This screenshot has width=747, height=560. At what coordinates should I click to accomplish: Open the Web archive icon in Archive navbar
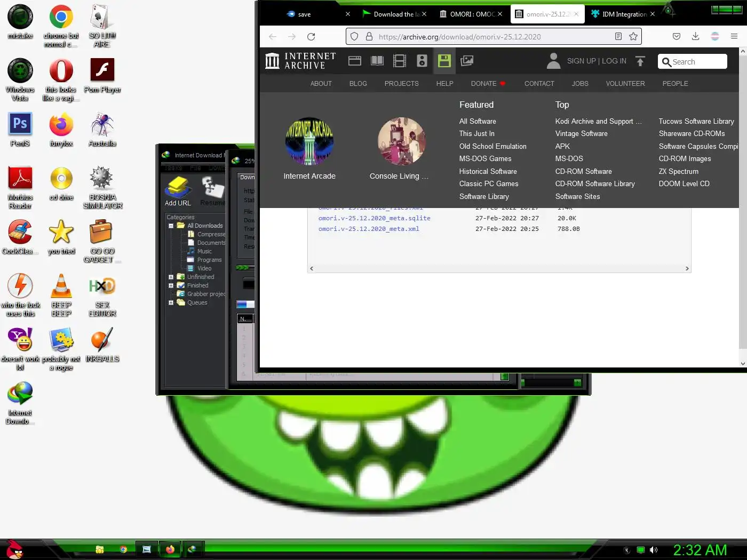point(355,61)
